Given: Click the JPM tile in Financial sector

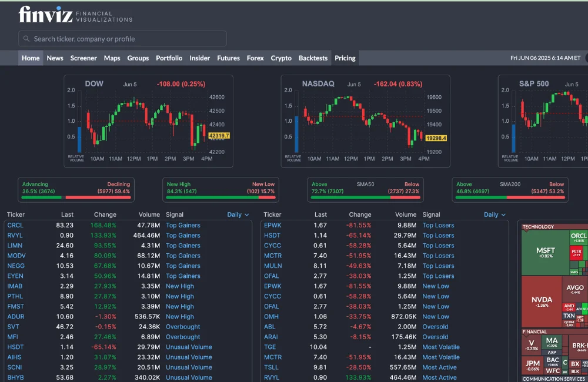Looking at the screenshot, I should (533, 366).
